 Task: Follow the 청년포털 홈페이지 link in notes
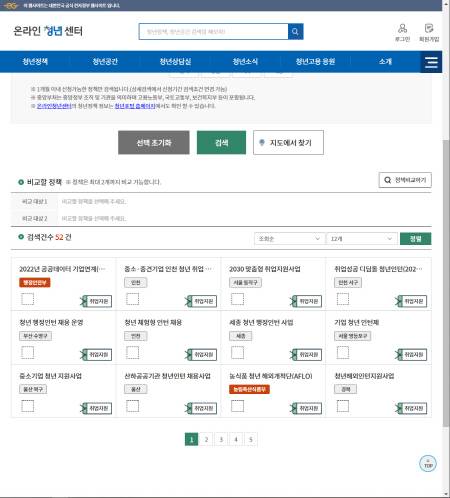(x=135, y=106)
